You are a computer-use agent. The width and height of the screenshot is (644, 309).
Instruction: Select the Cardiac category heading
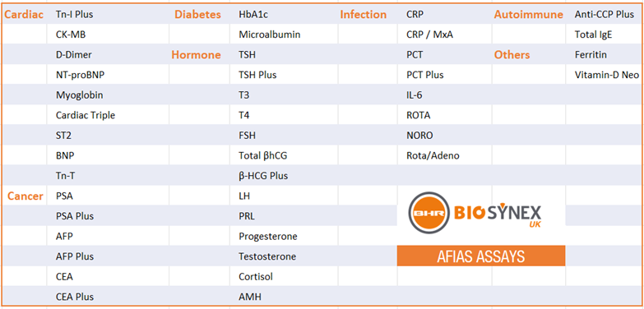(x=24, y=14)
